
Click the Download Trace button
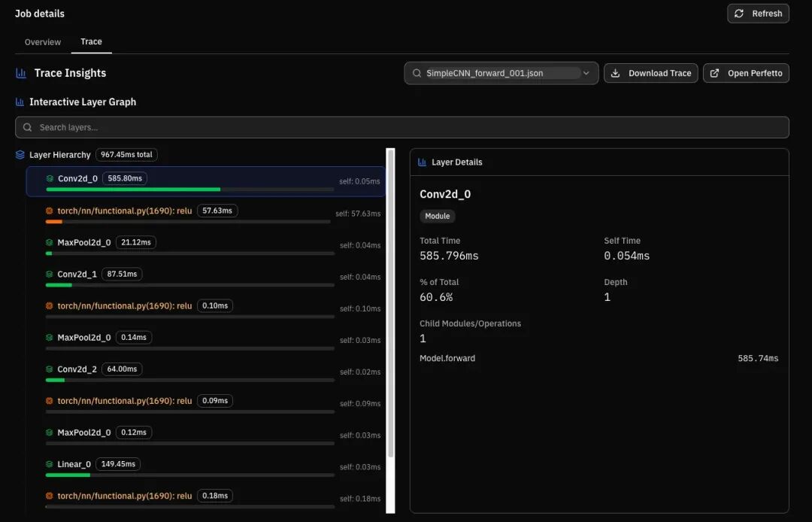651,73
